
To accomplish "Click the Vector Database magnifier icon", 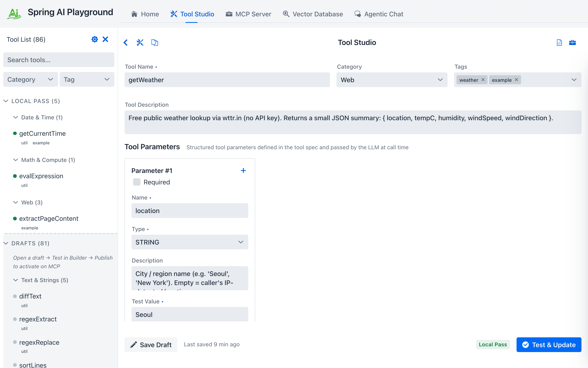I will pyautogui.click(x=286, y=14).
